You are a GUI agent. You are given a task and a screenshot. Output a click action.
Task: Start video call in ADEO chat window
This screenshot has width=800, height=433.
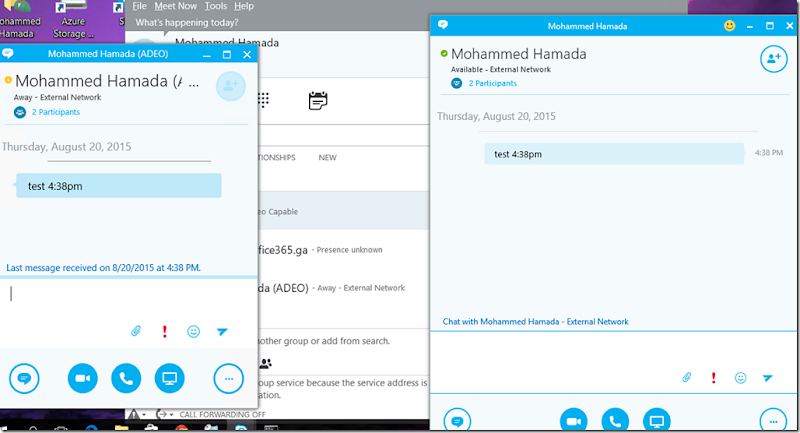(x=83, y=378)
